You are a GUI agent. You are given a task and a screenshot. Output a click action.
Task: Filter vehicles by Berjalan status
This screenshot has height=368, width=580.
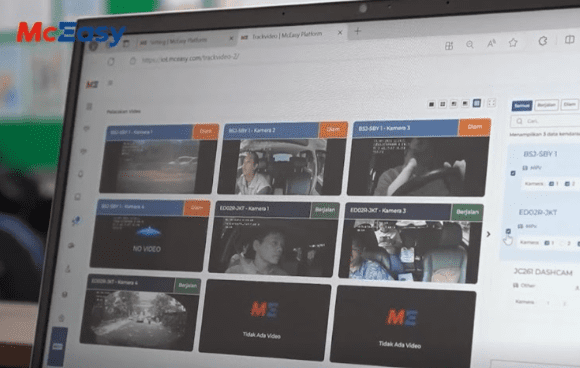pos(546,105)
